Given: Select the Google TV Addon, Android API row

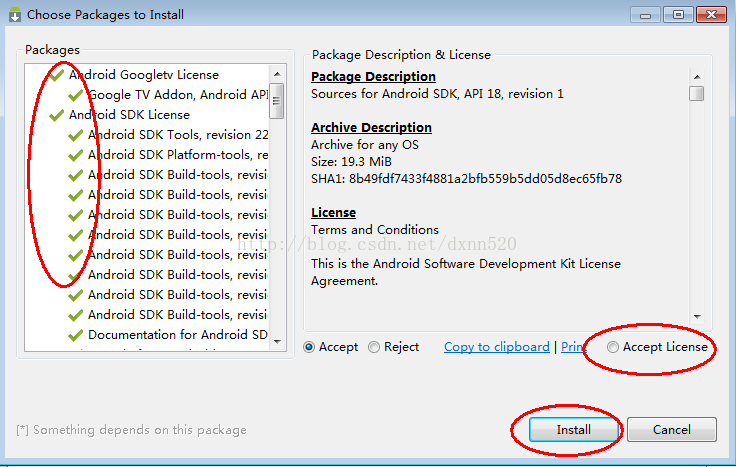Looking at the screenshot, I should (178, 95).
